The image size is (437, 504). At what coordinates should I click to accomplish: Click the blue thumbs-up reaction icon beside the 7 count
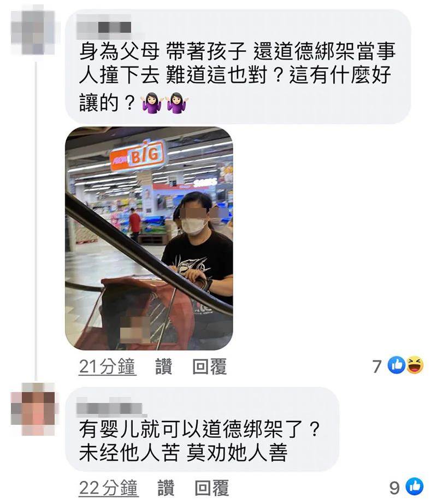(397, 365)
